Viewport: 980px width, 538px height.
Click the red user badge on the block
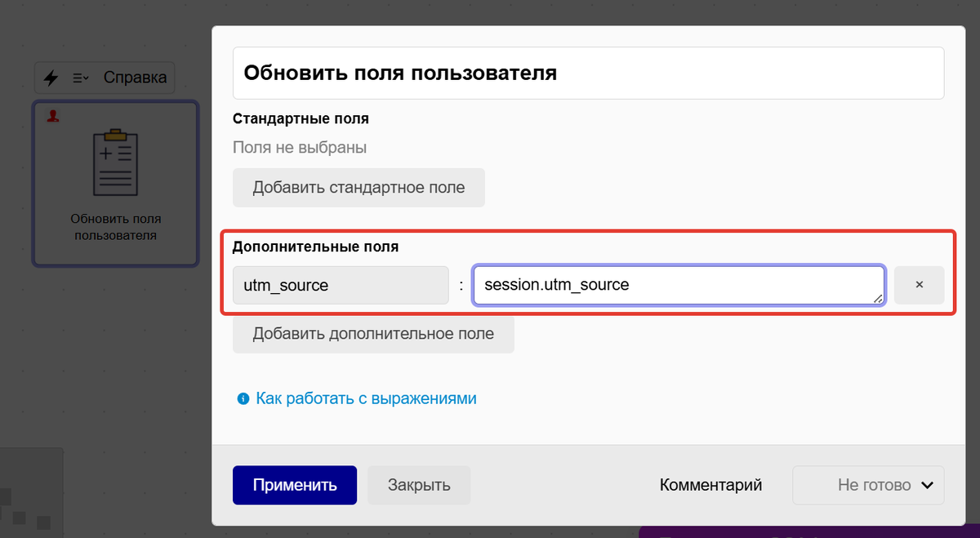(x=51, y=115)
